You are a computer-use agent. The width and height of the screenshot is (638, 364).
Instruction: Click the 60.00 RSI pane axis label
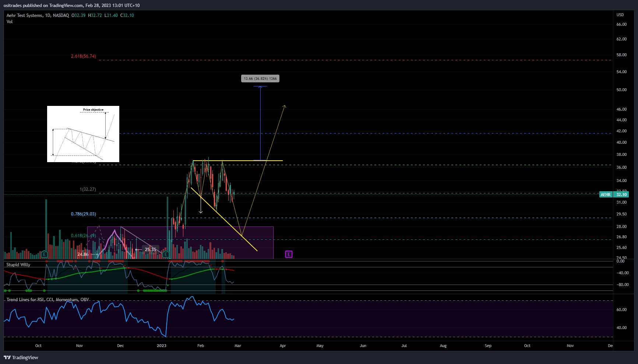click(x=621, y=310)
